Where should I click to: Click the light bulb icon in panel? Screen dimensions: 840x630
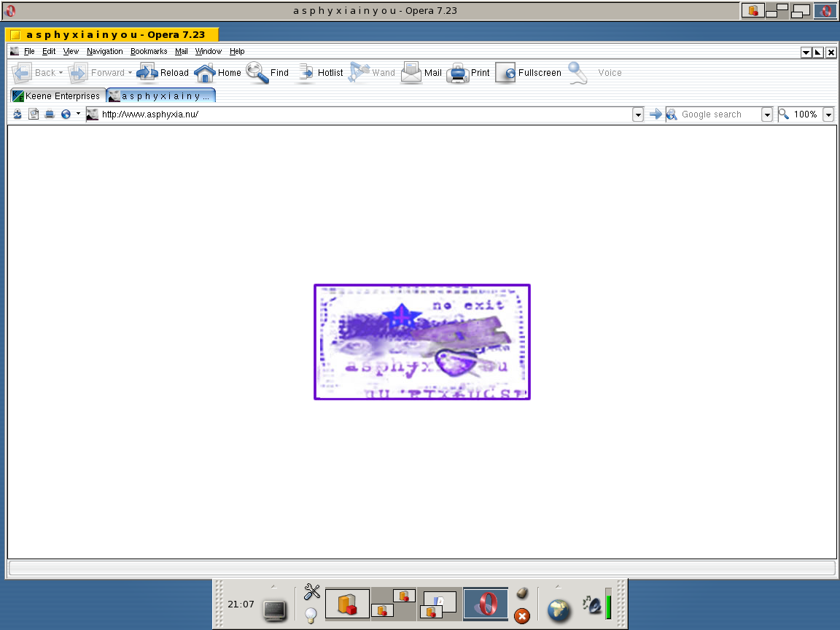point(311,615)
